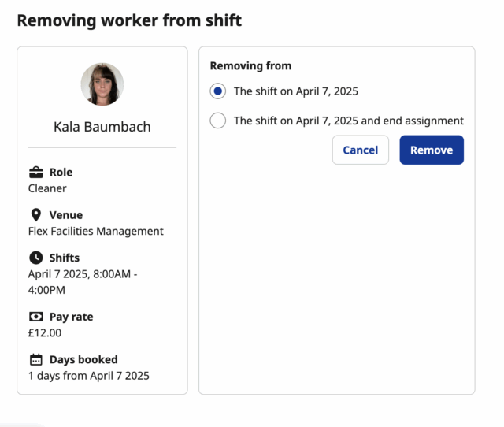Click the 'Removing worker from shift' heading
This screenshot has height=427, width=504.
(x=129, y=20)
